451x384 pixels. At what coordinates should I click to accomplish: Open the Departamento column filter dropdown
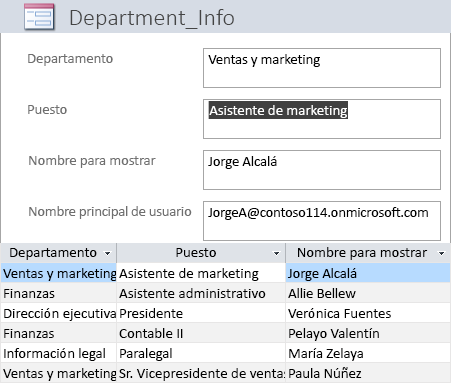[107, 254]
